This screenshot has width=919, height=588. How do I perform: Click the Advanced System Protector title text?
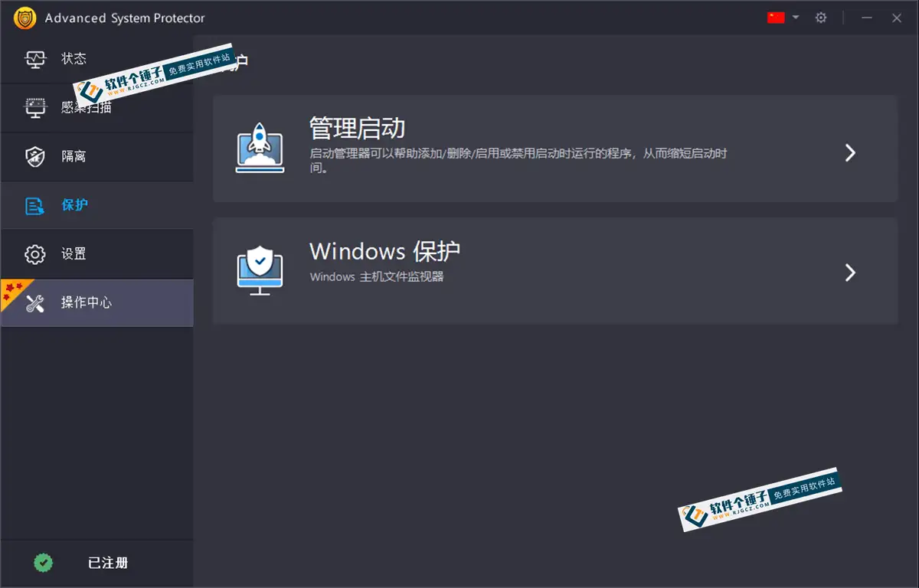tap(125, 18)
